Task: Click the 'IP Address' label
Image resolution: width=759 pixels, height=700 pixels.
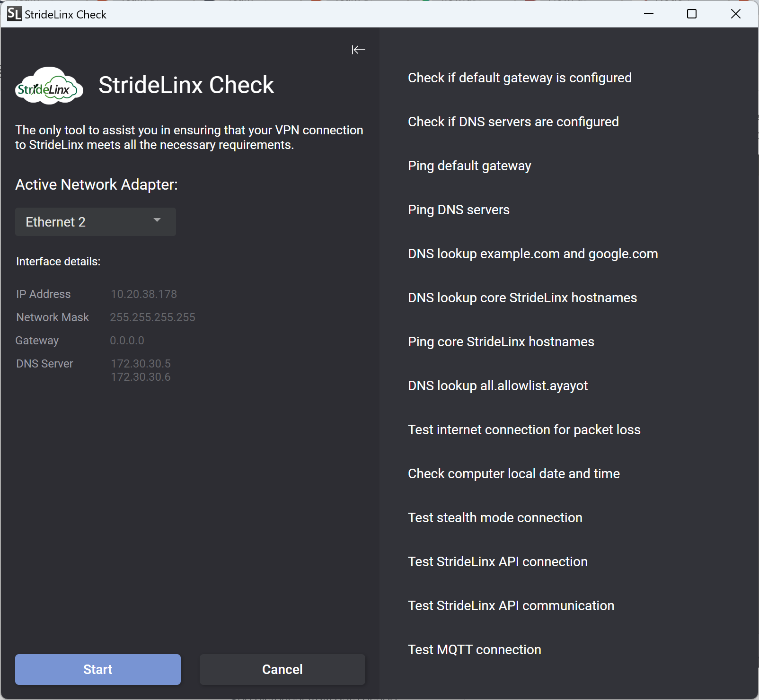Action: click(x=43, y=294)
